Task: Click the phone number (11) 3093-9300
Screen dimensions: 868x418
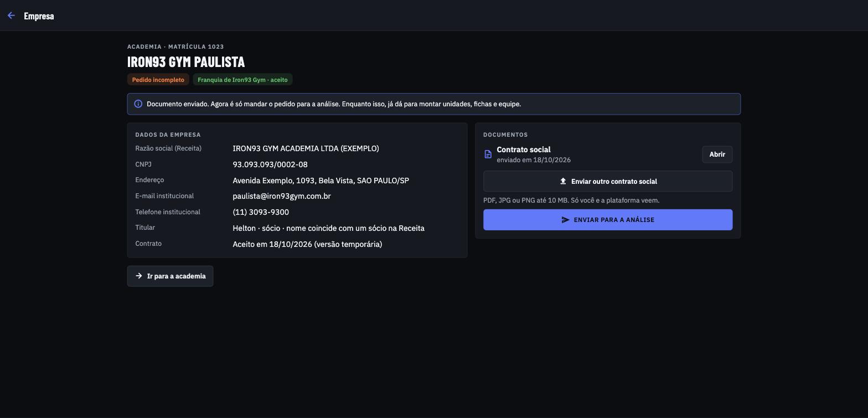Action: click(x=261, y=212)
